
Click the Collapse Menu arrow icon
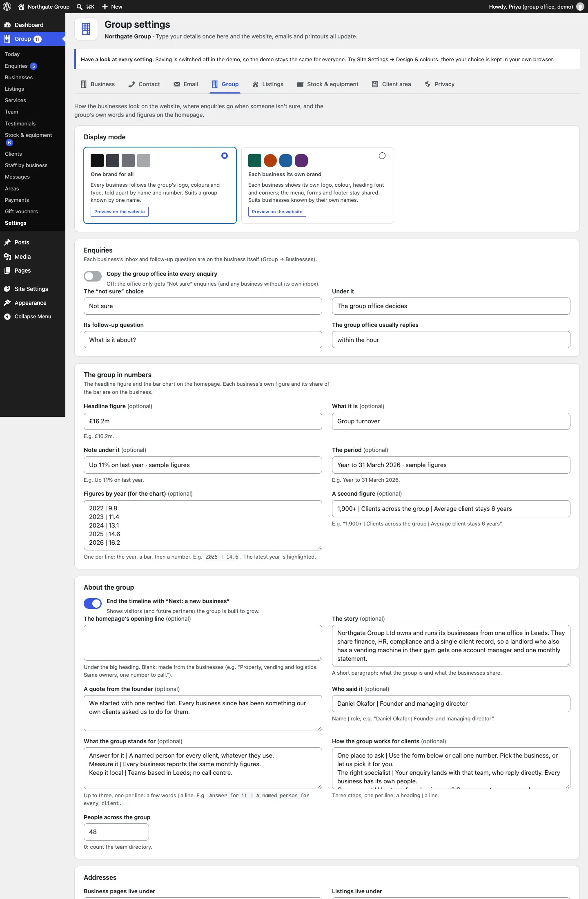[7, 317]
